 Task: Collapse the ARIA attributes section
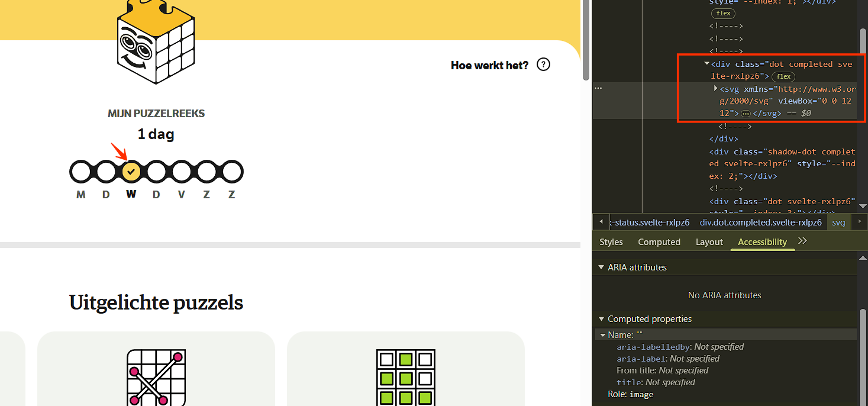coord(602,268)
